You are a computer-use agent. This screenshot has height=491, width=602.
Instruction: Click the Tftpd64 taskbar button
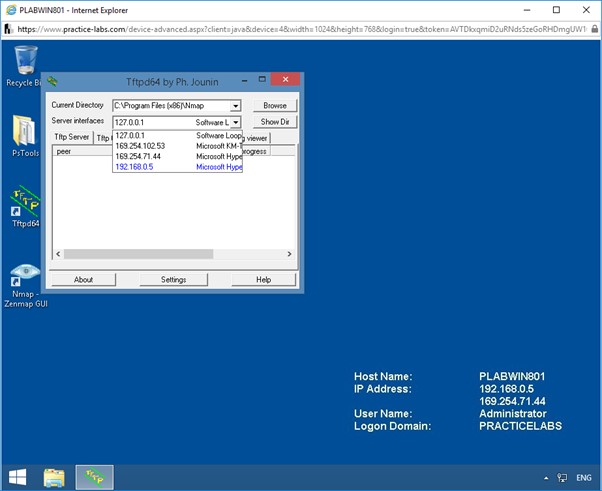click(x=94, y=477)
